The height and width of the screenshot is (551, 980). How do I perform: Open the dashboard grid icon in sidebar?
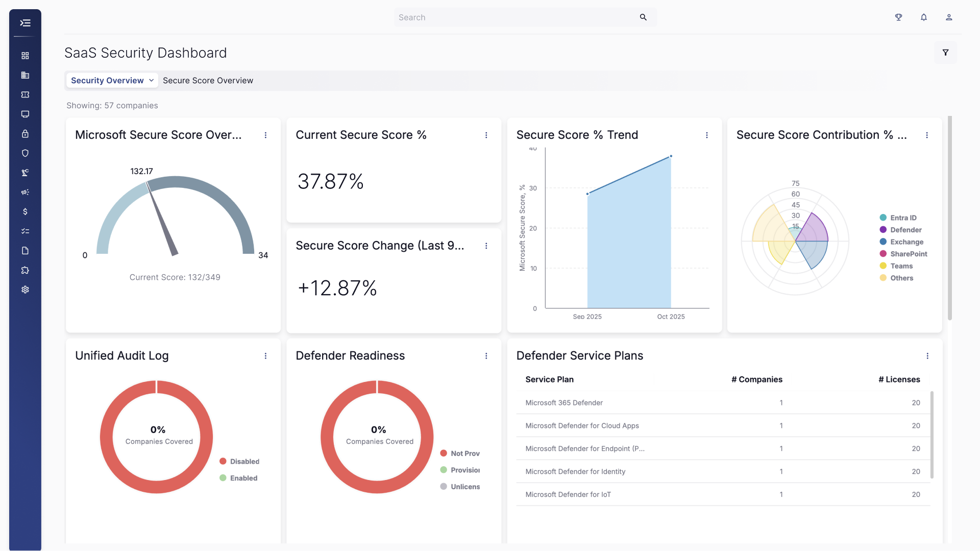click(x=25, y=56)
